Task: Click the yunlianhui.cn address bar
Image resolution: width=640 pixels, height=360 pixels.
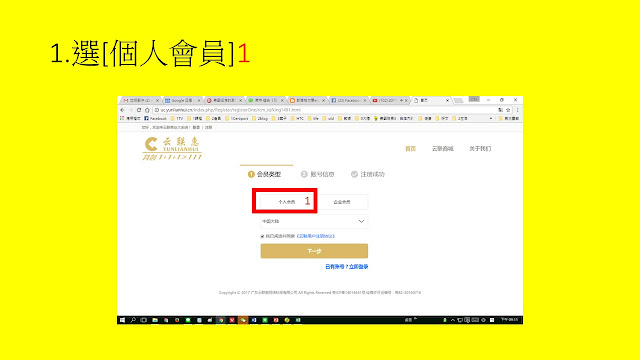Action: coord(327,110)
